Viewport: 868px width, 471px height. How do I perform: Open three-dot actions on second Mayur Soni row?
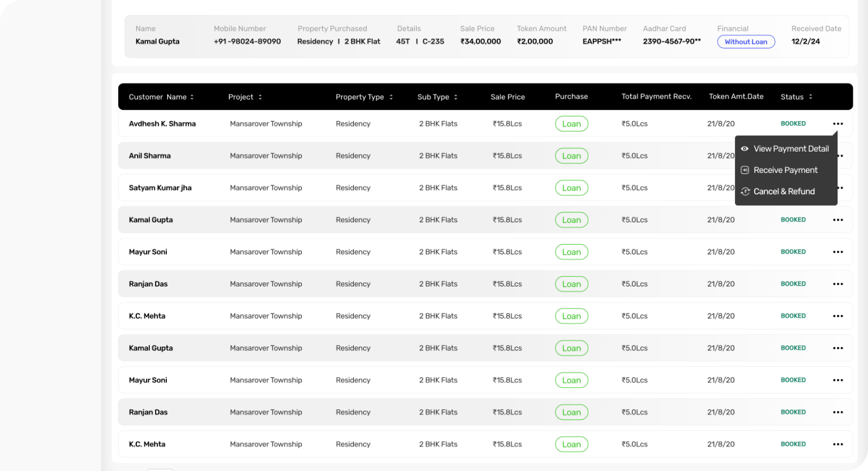point(838,381)
